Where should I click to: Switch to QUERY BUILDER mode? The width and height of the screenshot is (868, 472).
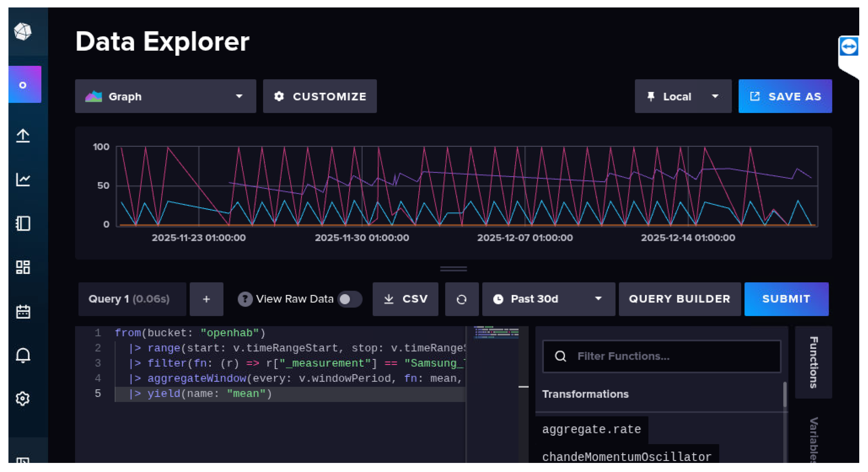pyautogui.click(x=679, y=299)
